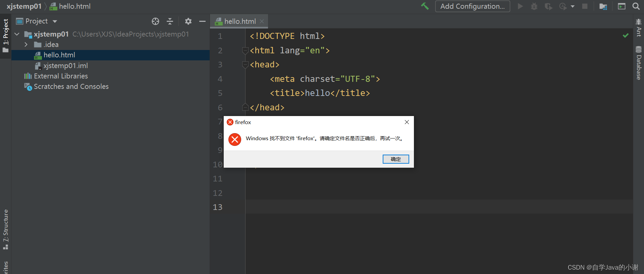Select hello.html in project tree
The height and width of the screenshot is (274, 644).
coord(110,55)
